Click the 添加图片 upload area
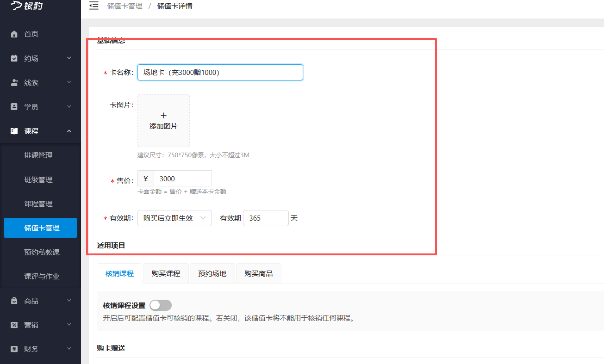The image size is (604, 364). pos(163,120)
